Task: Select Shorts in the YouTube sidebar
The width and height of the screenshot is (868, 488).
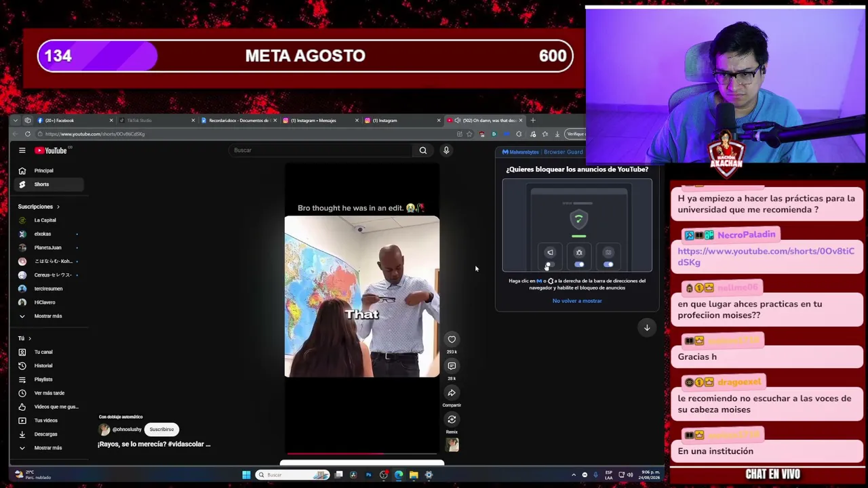Action: coord(47,184)
